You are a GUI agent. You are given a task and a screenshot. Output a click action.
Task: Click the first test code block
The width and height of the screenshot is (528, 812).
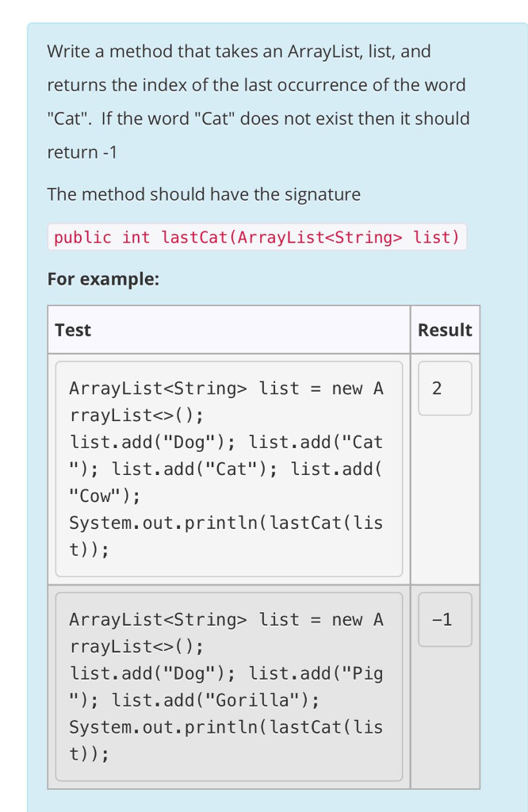point(229,469)
